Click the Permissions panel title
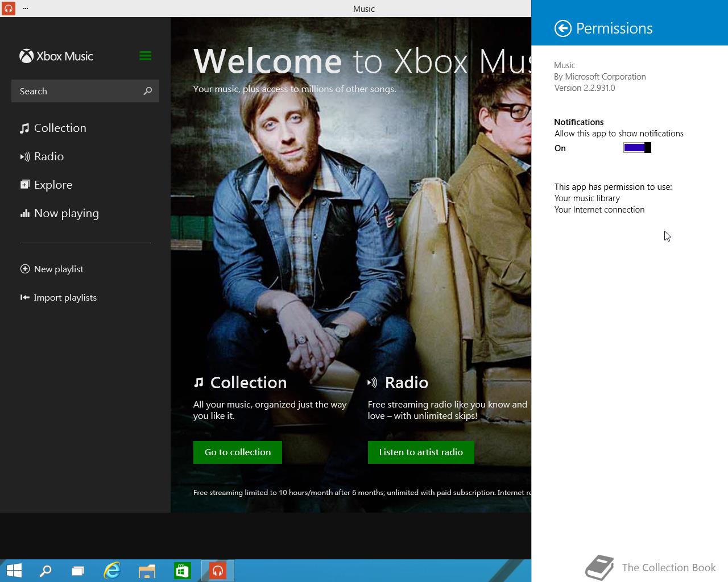 [614, 28]
